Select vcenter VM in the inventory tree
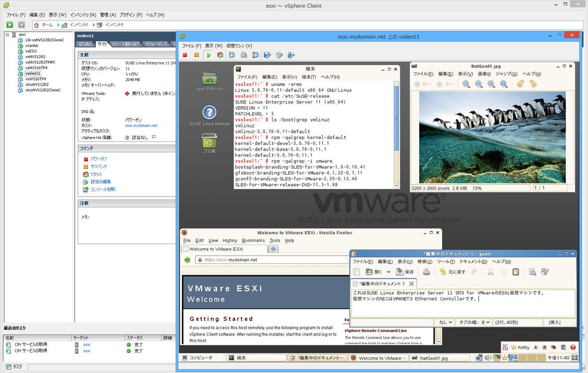 coord(32,45)
